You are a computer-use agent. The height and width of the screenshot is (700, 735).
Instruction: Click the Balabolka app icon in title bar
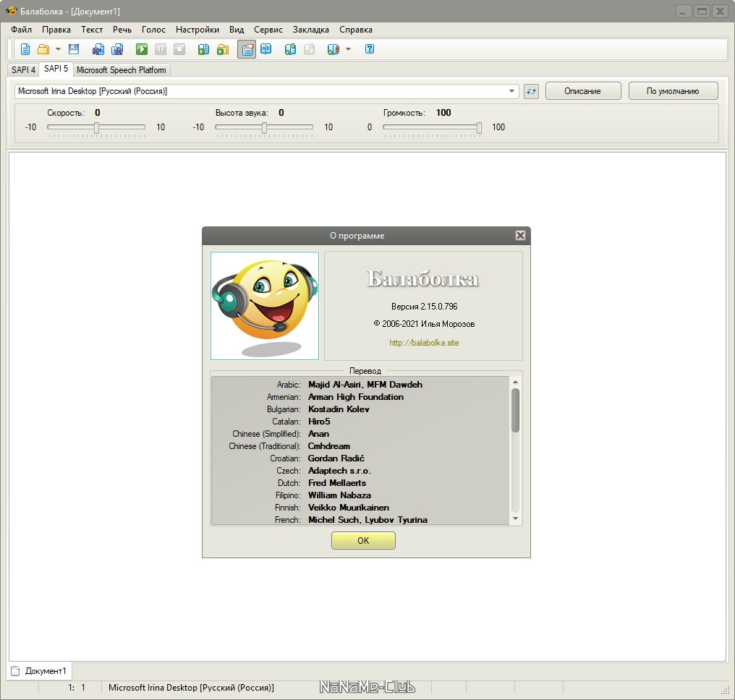pyautogui.click(x=11, y=11)
